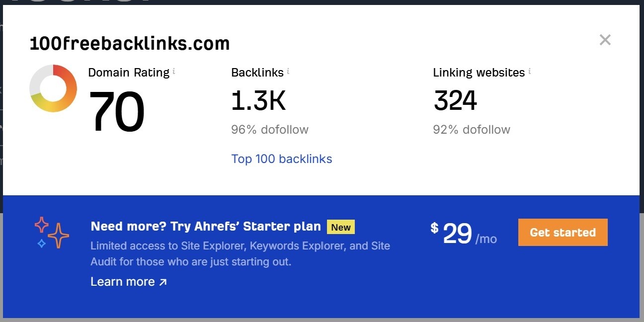The height and width of the screenshot is (322, 644).
Task: Click the 96% dofollow text
Action: click(x=270, y=130)
